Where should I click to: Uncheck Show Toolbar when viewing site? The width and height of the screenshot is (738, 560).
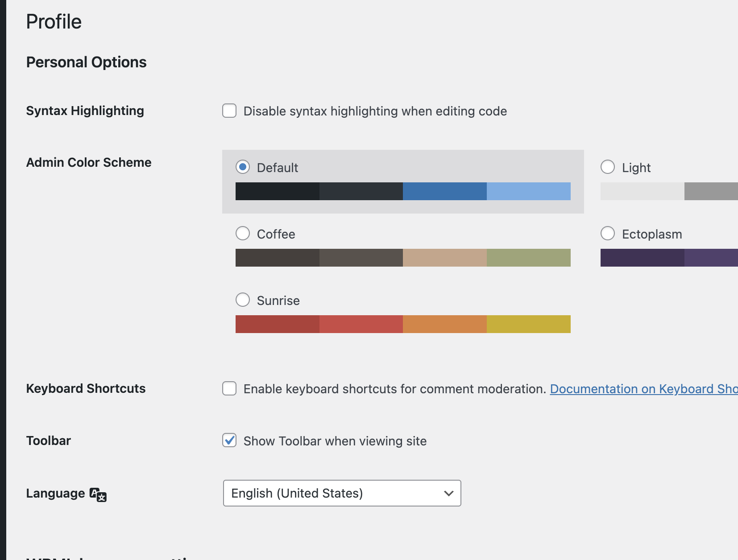point(229,441)
